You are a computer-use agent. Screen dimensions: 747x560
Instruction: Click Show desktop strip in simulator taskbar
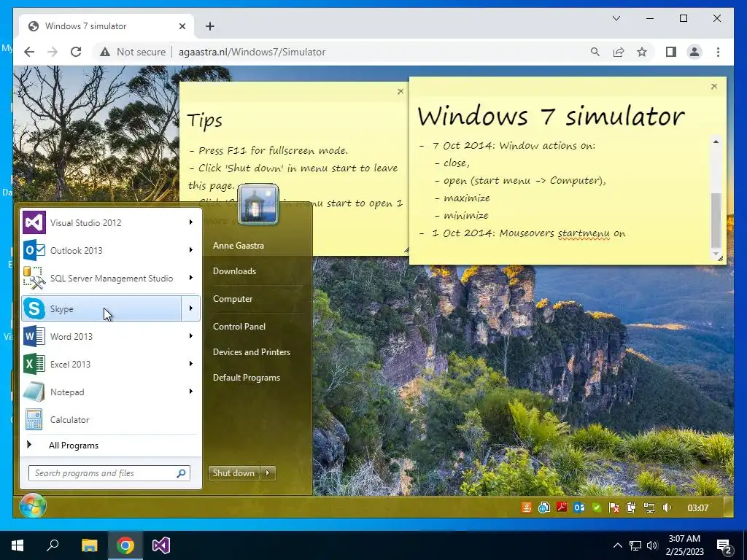coord(729,507)
